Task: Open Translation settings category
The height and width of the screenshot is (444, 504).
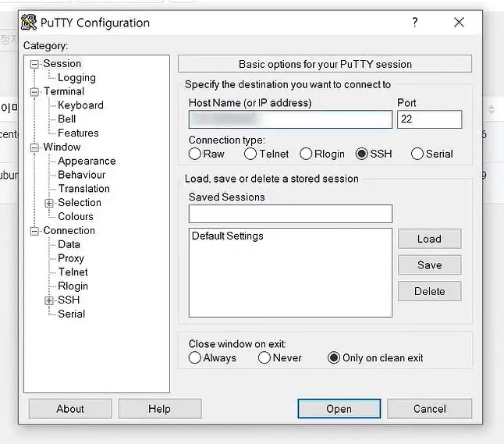Action: pyautogui.click(x=84, y=189)
